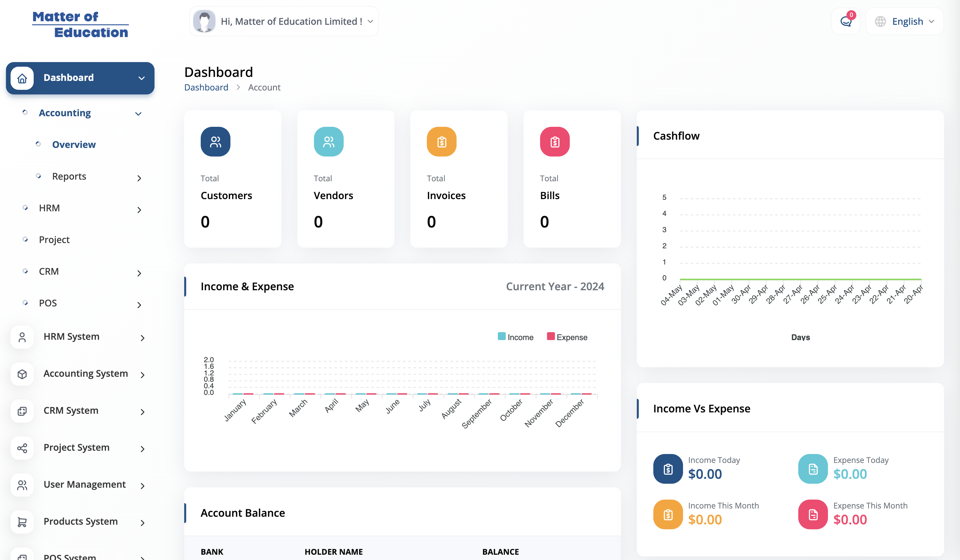Open the Project sidebar item
Viewport: 960px width, 560px height.
point(54,240)
